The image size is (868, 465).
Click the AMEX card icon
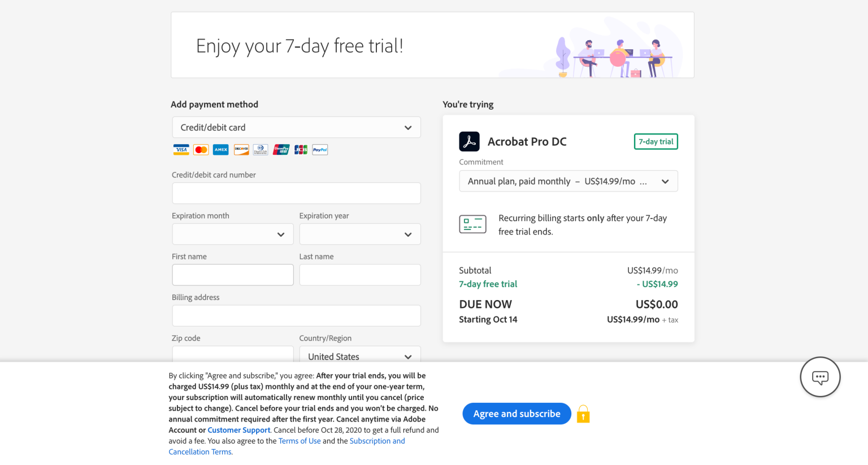click(221, 150)
